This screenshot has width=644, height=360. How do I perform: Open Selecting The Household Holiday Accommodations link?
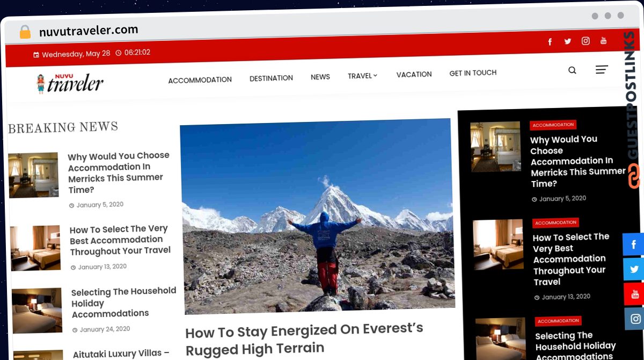point(124,302)
